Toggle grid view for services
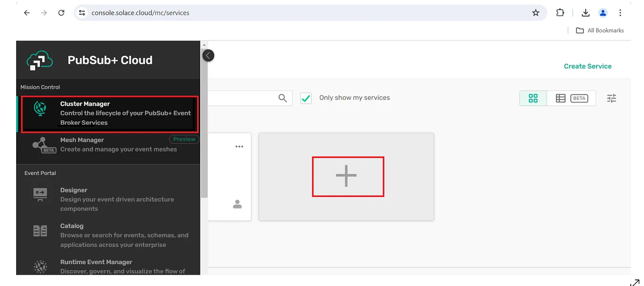The width and height of the screenshot is (644, 286). coord(533,98)
